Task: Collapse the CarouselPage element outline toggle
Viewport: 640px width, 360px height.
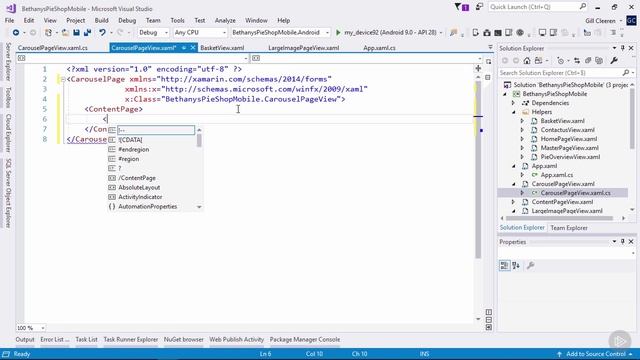Action: pos(63,79)
